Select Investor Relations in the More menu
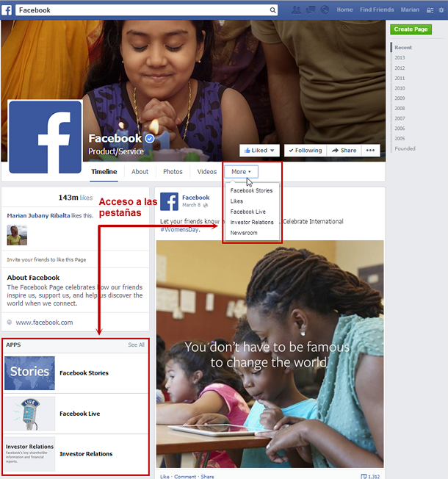 (x=252, y=223)
